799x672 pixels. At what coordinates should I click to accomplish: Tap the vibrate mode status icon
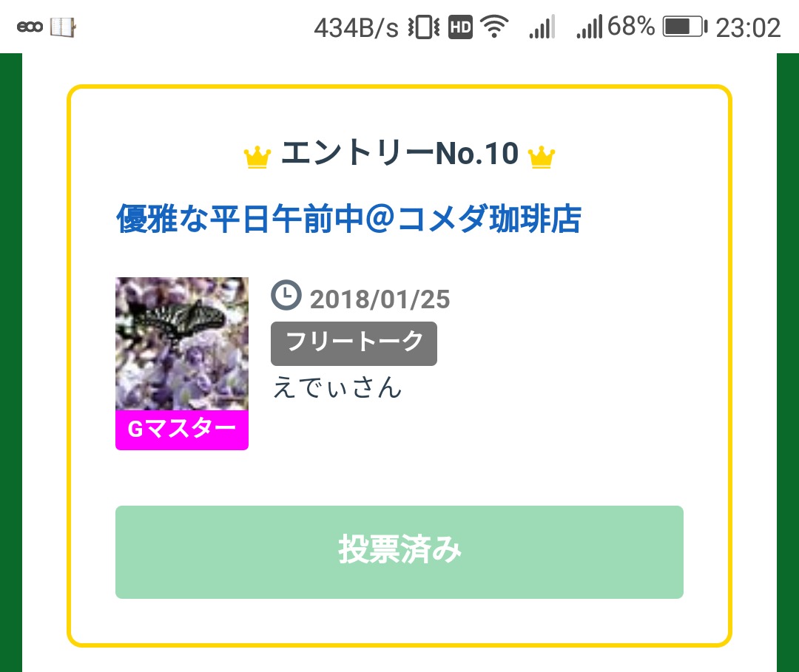[x=424, y=28]
